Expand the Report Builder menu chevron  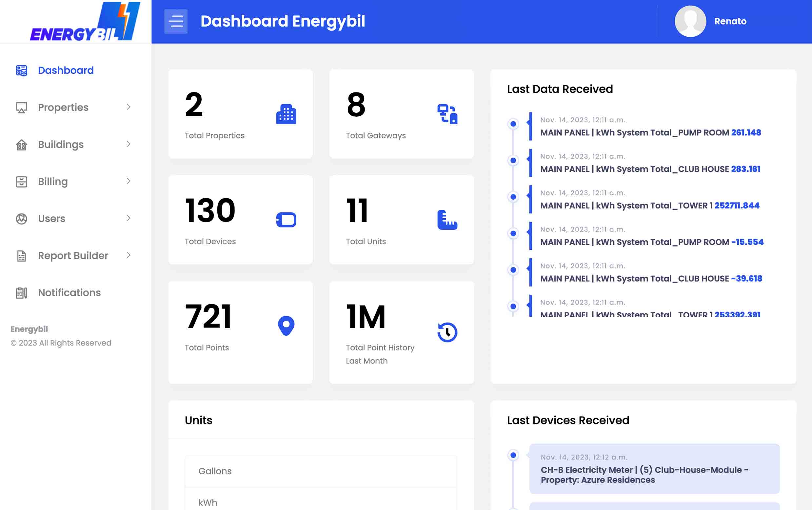point(129,255)
